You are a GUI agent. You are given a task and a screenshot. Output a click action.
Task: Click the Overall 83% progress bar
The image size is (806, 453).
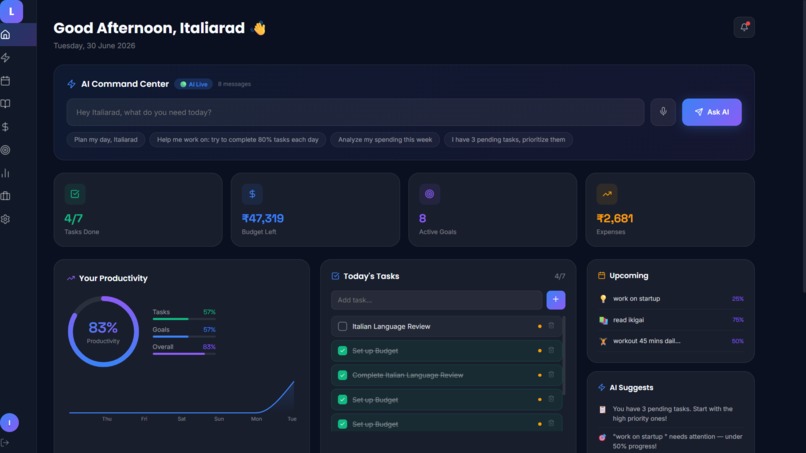coord(184,354)
